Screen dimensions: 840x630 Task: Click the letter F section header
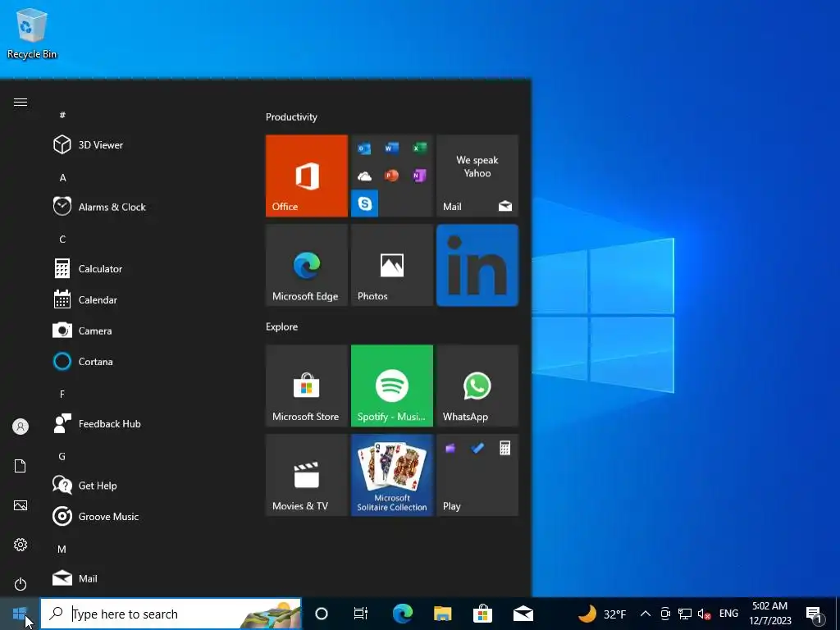tap(62, 395)
